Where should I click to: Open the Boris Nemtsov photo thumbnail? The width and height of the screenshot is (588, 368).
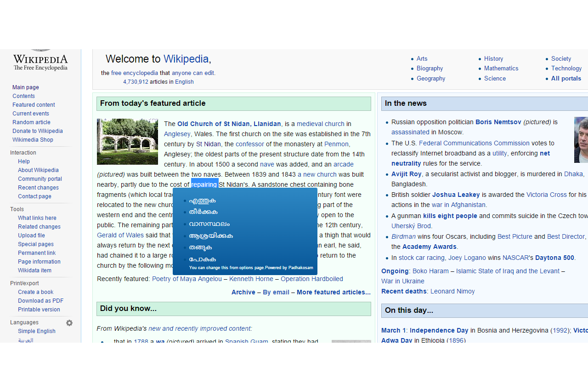pyautogui.click(x=581, y=140)
